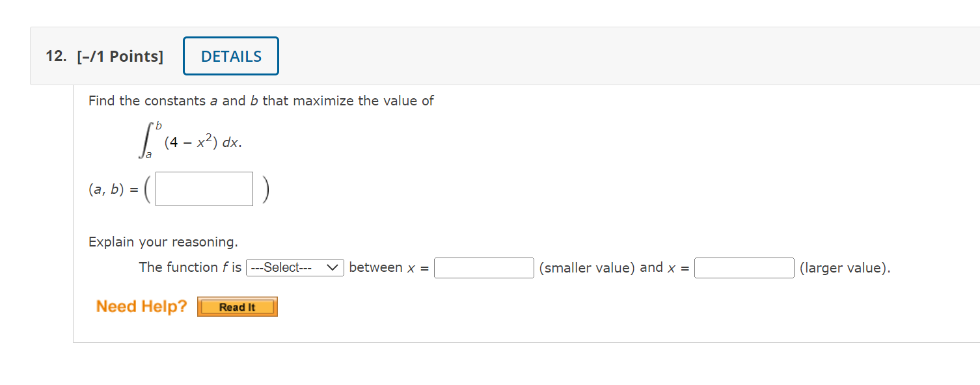Click the "The function f is" text
The image size is (980, 385).
tap(190, 267)
